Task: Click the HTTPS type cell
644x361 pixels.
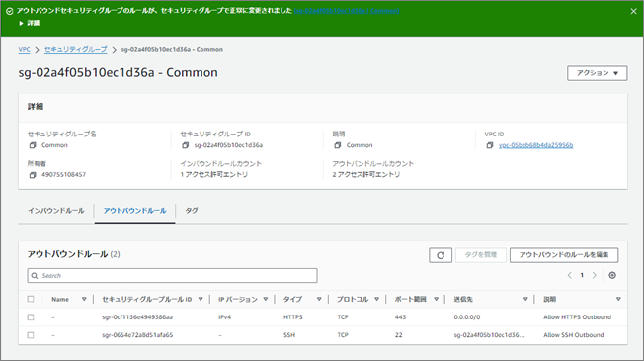Action: pos(292,317)
